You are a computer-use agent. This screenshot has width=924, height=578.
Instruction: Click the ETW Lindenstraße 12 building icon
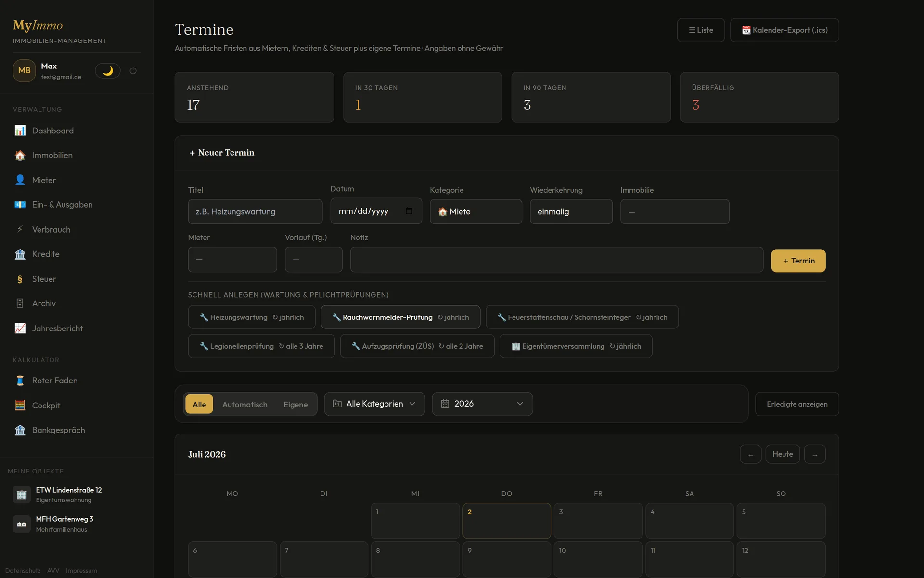pos(22,495)
